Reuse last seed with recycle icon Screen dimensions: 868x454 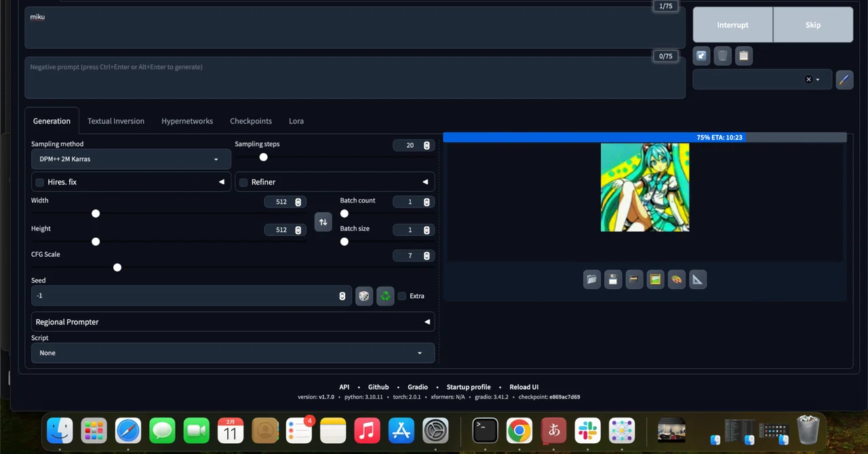385,296
